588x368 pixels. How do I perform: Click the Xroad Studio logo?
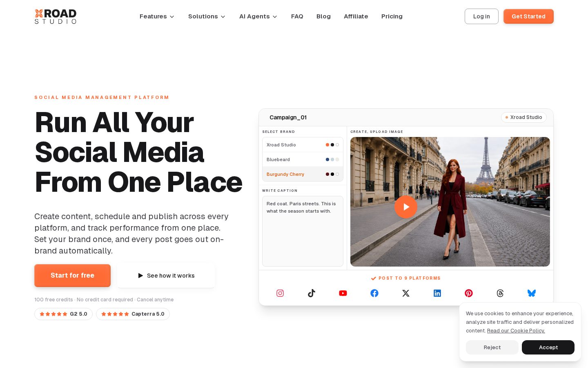(56, 16)
